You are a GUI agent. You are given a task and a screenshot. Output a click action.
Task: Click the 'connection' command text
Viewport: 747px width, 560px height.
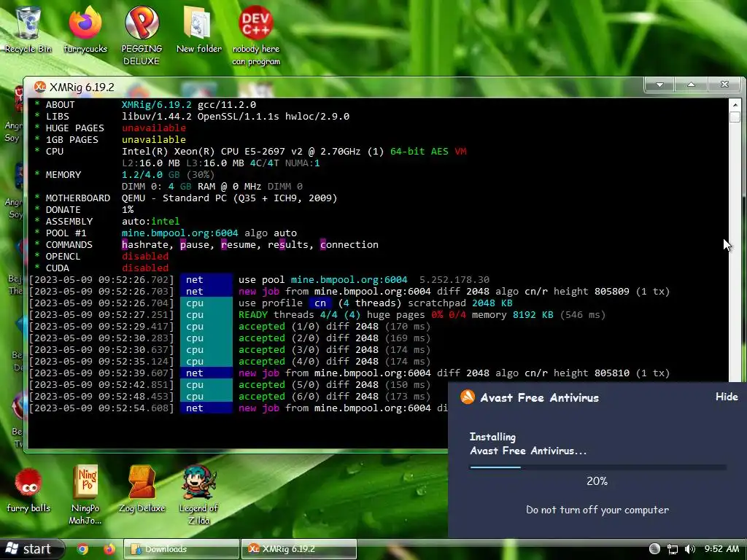click(x=349, y=245)
